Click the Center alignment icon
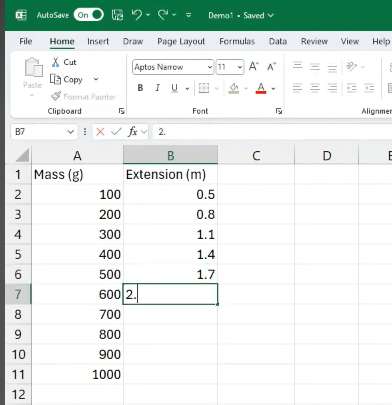The height and width of the screenshot is (405, 392). point(315,88)
